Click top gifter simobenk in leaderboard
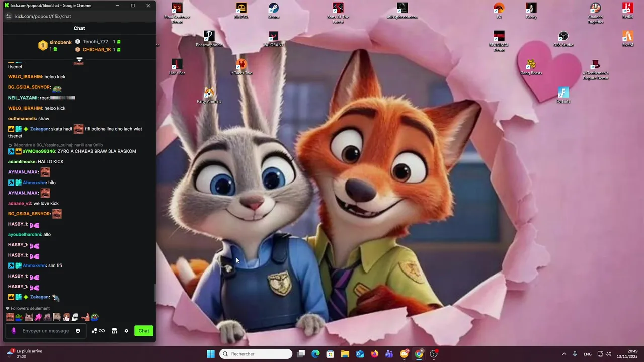This screenshot has width=644, height=362. (60, 43)
